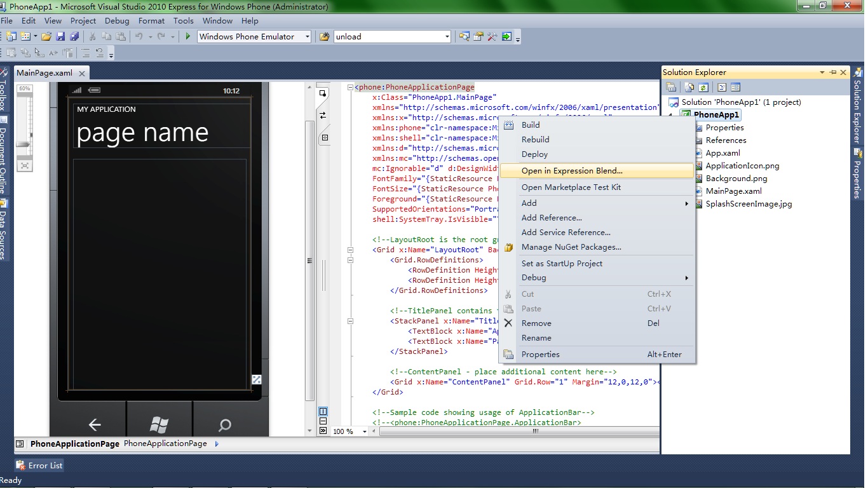Expand the Add submenu in context menu
The height and width of the screenshot is (488, 868).
point(597,203)
